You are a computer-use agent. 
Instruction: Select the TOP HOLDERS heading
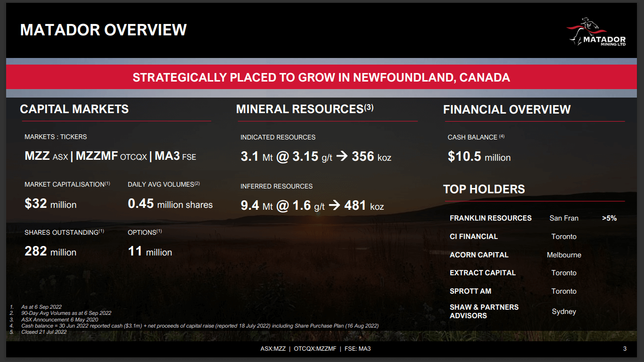click(484, 189)
